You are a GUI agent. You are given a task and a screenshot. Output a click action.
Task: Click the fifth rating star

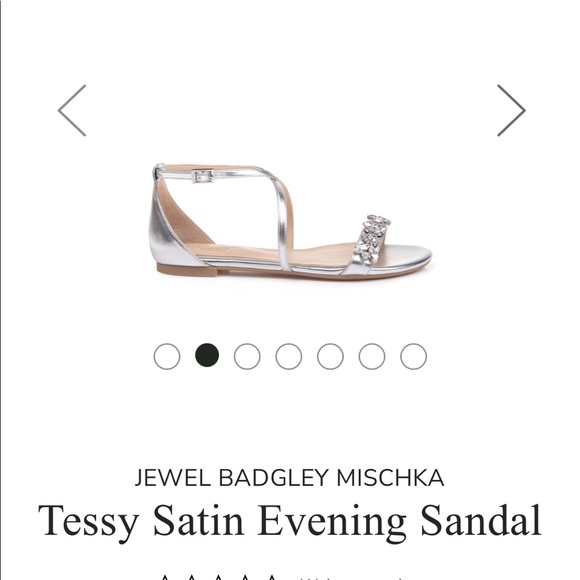coord(271,577)
